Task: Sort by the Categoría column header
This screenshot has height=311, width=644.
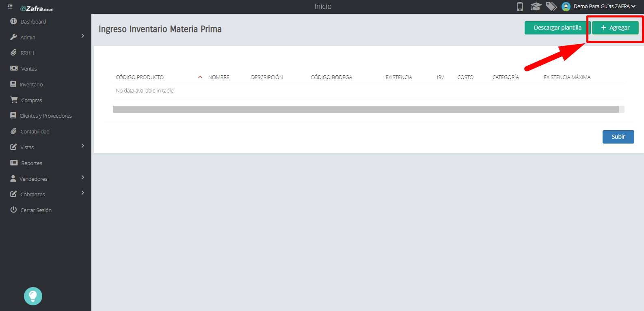Action: click(506, 77)
